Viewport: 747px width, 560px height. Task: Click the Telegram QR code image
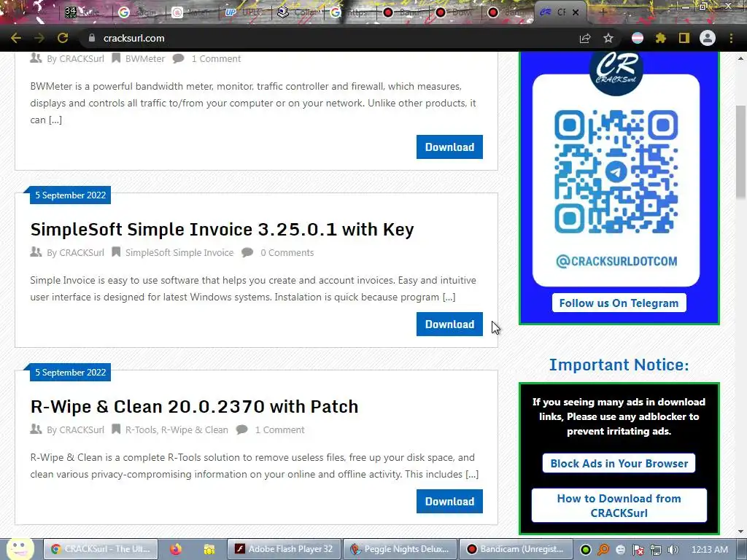click(x=616, y=172)
